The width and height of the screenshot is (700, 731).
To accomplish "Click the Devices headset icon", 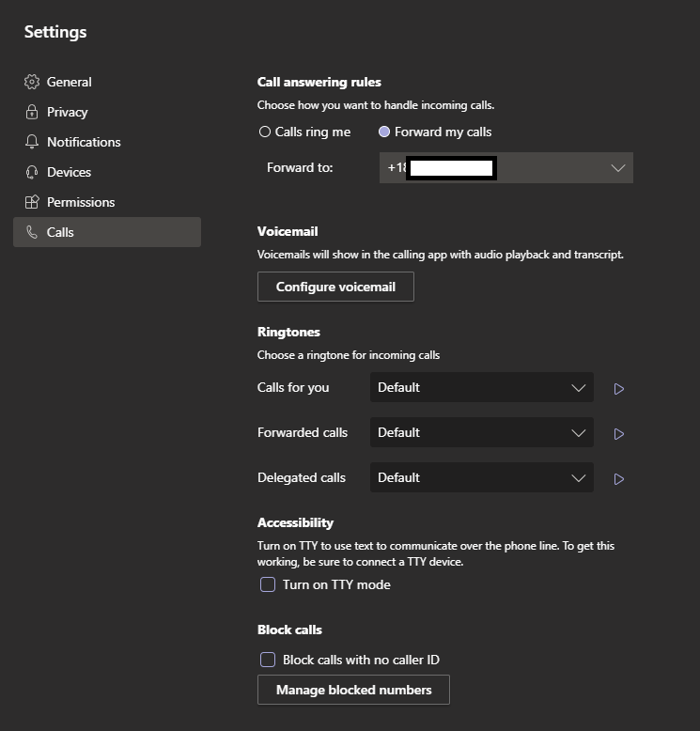I will [x=32, y=172].
